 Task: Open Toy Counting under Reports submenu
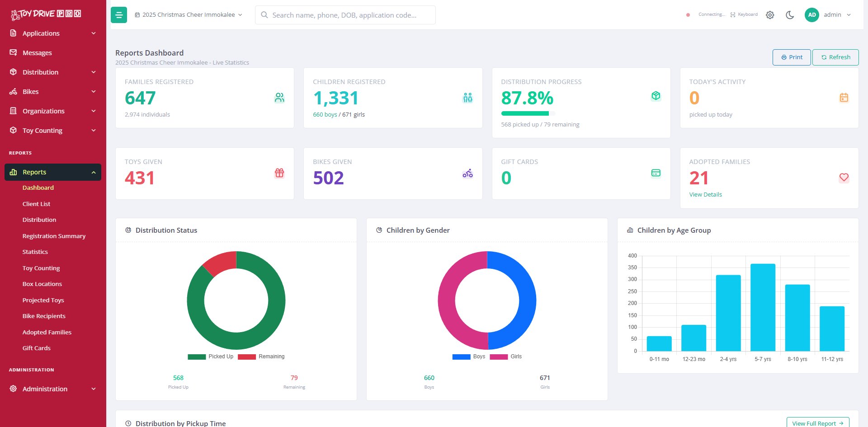pos(41,268)
